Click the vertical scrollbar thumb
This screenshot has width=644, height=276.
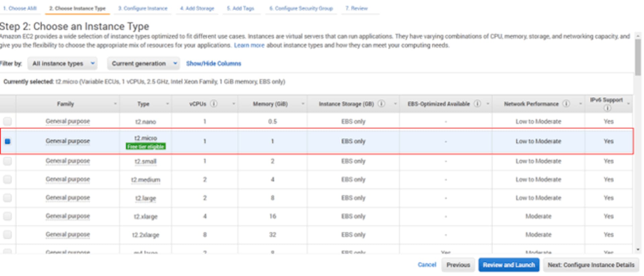(638, 57)
